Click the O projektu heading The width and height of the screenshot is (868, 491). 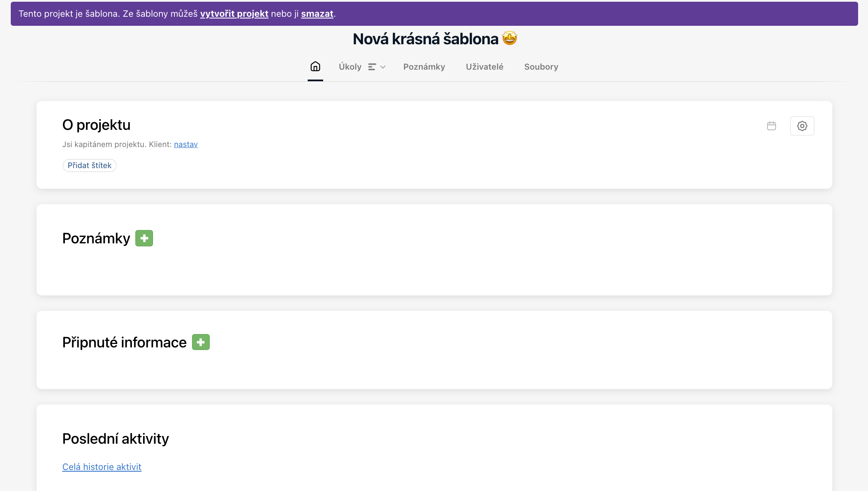(x=96, y=125)
